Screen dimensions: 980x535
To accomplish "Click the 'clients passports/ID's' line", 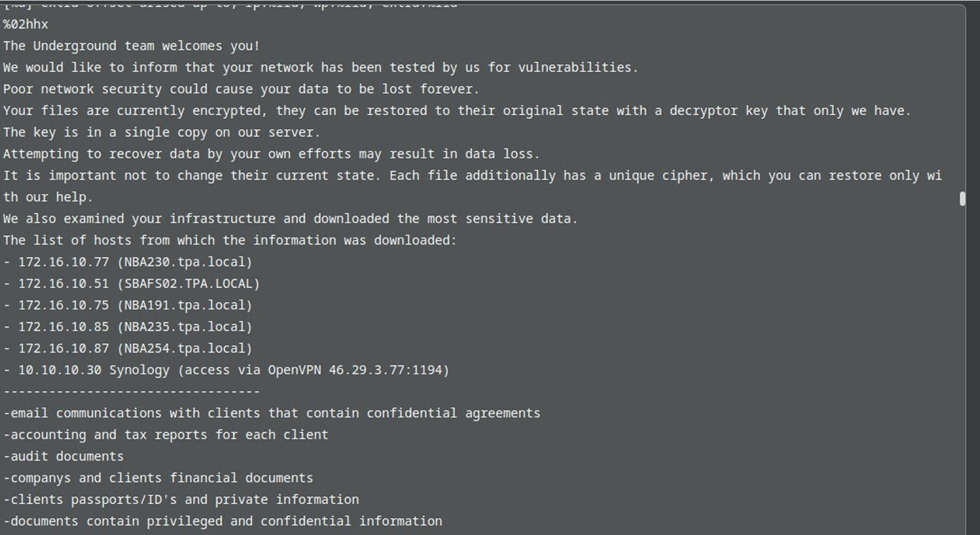I will tap(181, 500).
